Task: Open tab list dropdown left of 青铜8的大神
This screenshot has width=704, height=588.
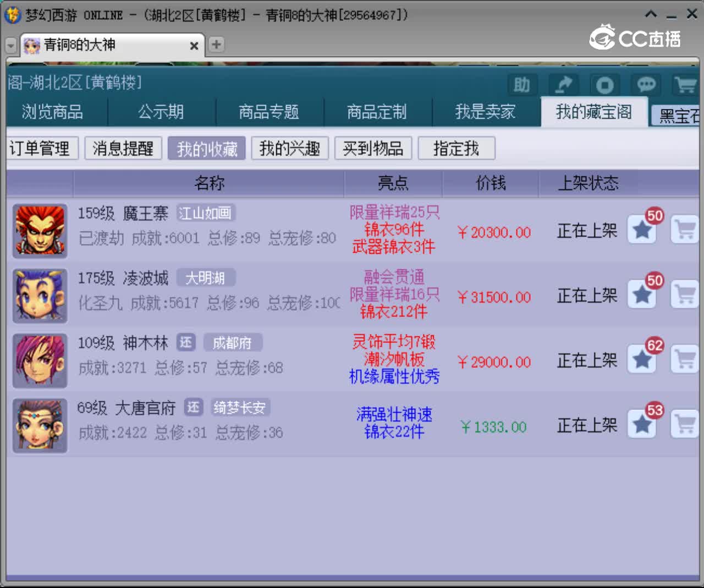Action: click(11, 46)
